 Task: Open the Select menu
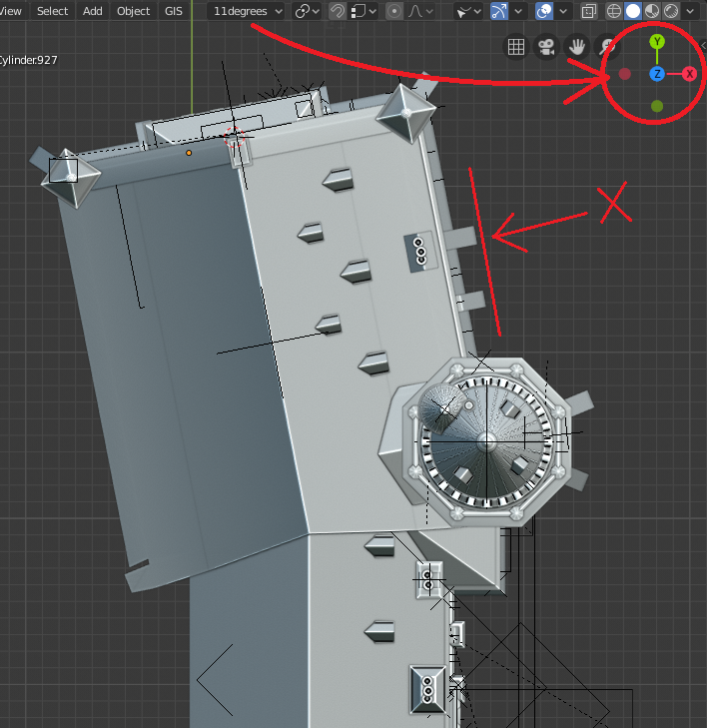tap(52, 11)
